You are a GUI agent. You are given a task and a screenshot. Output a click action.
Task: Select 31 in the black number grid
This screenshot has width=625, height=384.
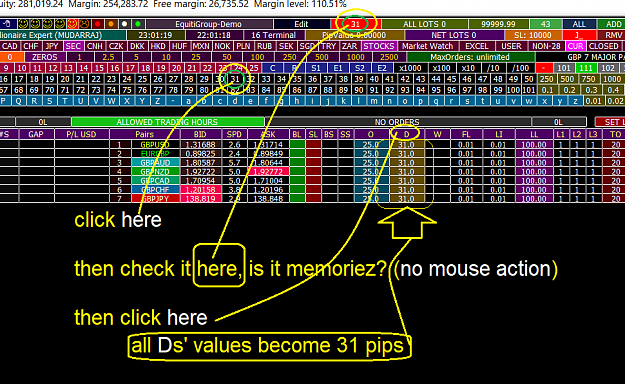pyautogui.click(x=236, y=79)
